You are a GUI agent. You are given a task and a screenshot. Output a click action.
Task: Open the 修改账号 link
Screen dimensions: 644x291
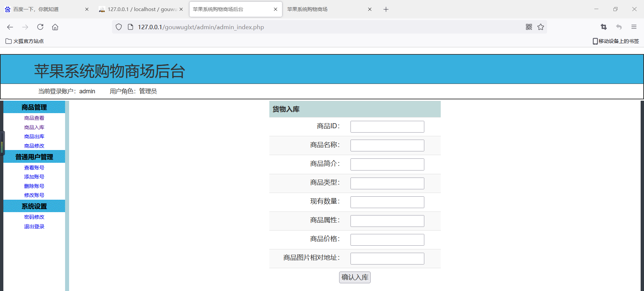click(x=34, y=195)
